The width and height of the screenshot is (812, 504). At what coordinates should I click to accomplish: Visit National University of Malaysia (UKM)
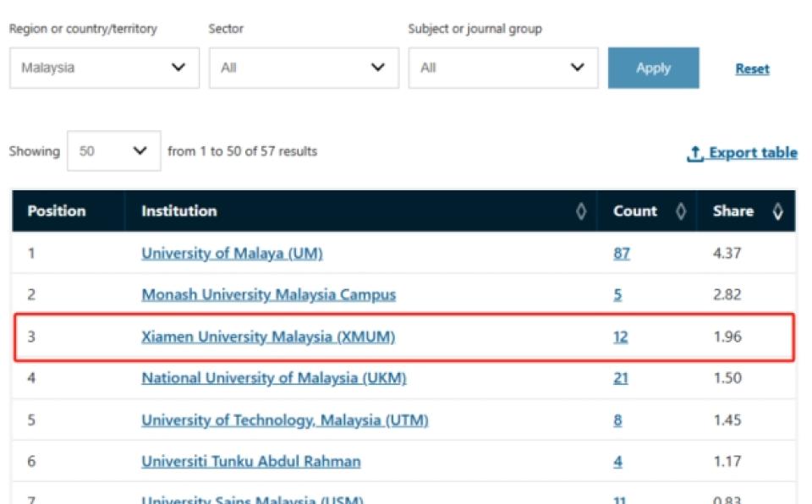pyautogui.click(x=274, y=378)
